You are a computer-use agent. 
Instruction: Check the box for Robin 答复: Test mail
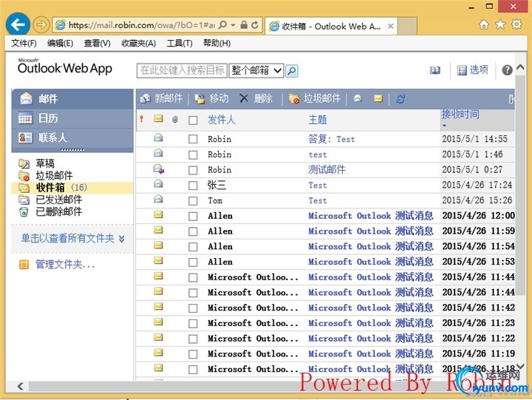[193, 139]
